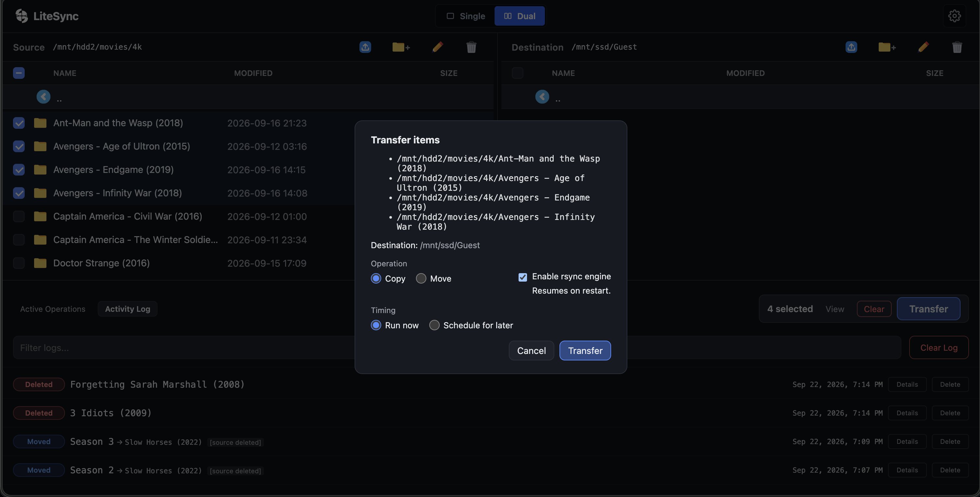
Task: Create new folder in Destination pane
Action: [x=887, y=47]
